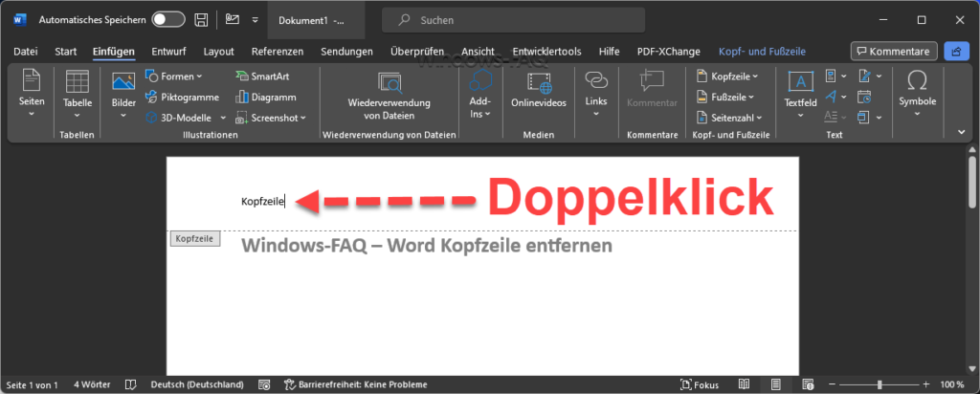Switch to the Sendungen tab
This screenshot has height=394, width=980.
(x=346, y=52)
